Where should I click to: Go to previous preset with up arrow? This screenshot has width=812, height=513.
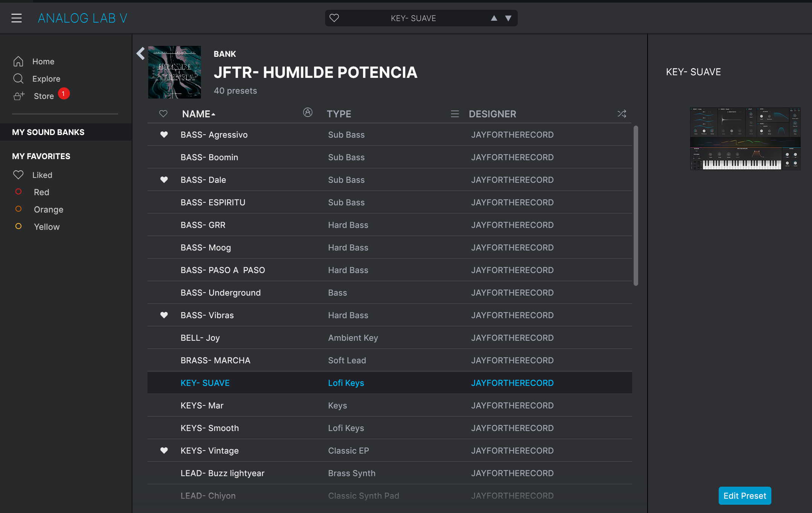(494, 18)
